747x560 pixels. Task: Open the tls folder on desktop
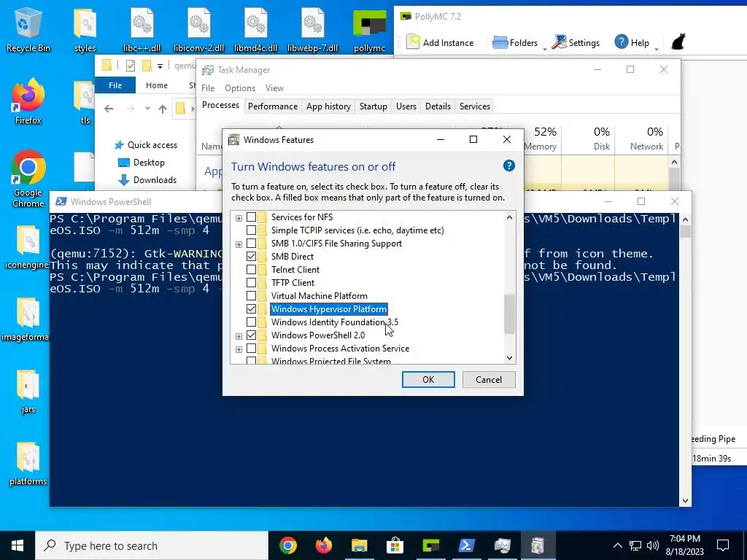point(85,102)
